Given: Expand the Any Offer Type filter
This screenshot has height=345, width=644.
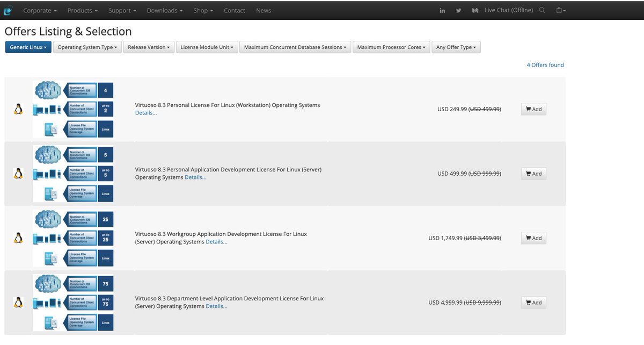Looking at the screenshot, I should tap(456, 47).
